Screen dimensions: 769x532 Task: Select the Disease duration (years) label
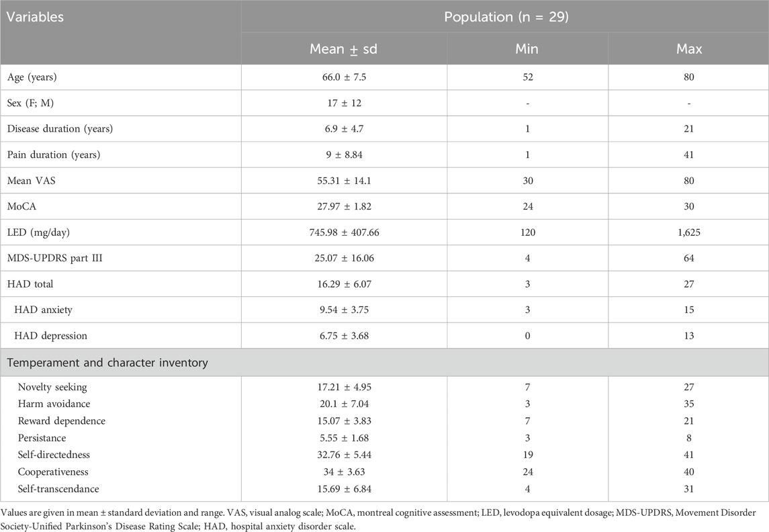(64, 129)
